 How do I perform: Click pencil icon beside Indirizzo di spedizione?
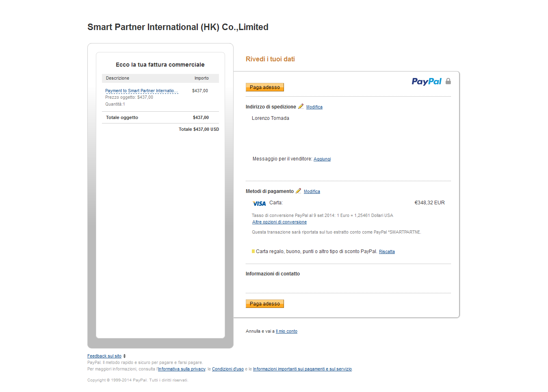click(301, 106)
